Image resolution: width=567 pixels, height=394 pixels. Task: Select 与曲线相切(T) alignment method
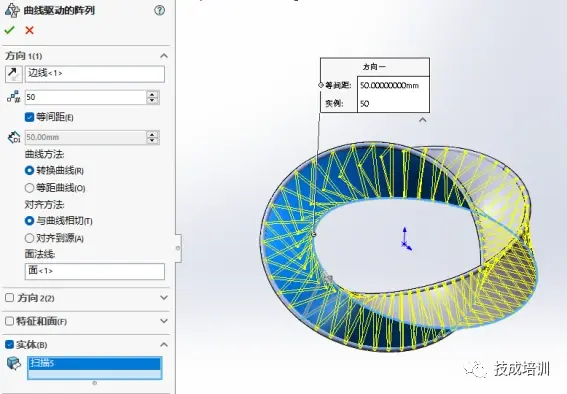click(x=29, y=221)
